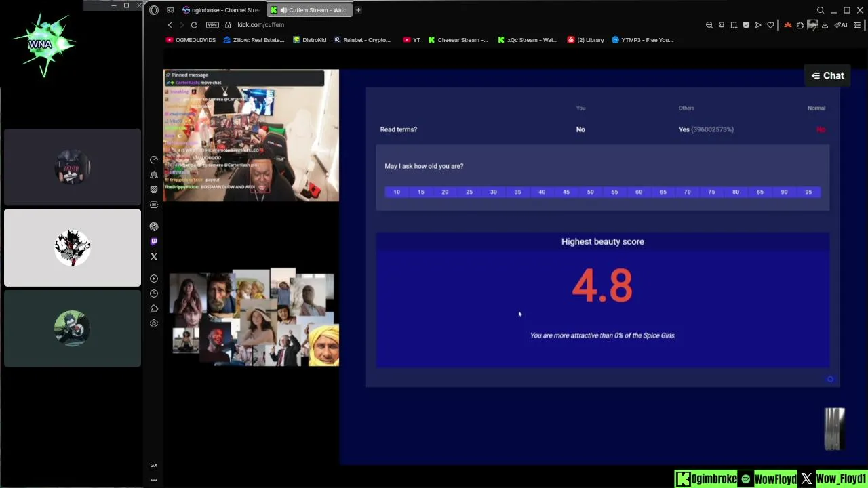
Task: Open sidebar settings gear
Action: 154,323
